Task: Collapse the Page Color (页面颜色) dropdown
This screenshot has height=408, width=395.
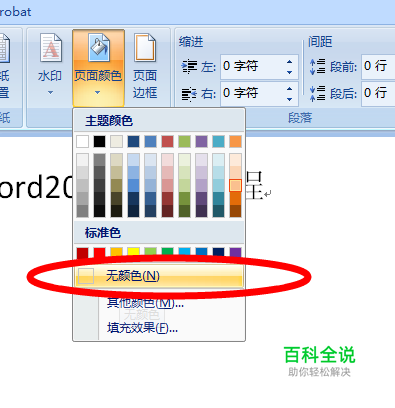Action: pyautogui.click(x=98, y=68)
